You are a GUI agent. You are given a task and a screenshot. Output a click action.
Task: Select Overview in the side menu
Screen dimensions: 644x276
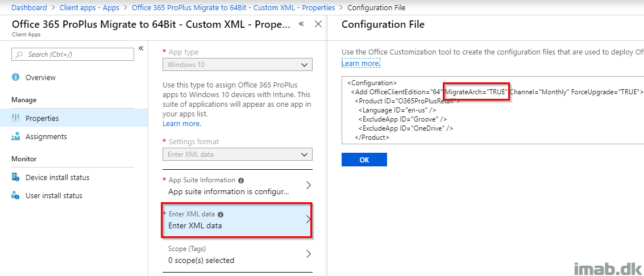tap(40, 77)
